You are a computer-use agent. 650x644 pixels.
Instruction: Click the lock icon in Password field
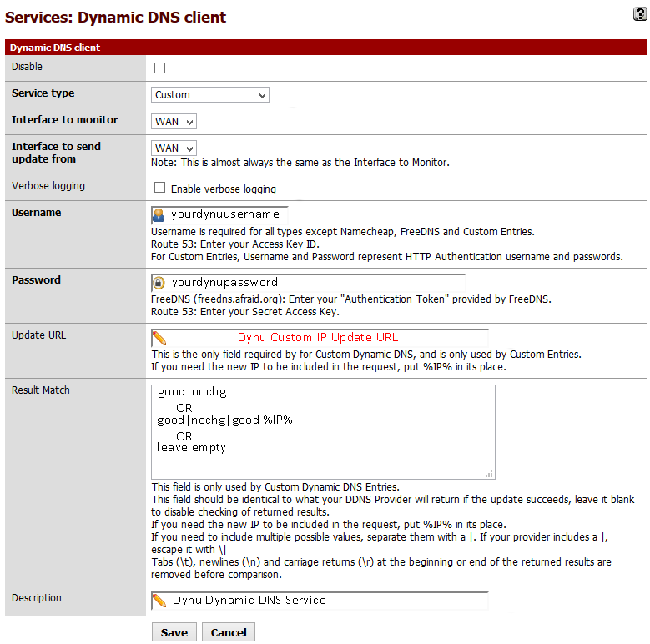(x=159, y=283)
